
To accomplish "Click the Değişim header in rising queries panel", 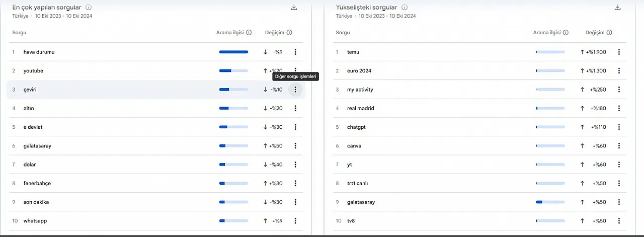I will coord(595,33).
